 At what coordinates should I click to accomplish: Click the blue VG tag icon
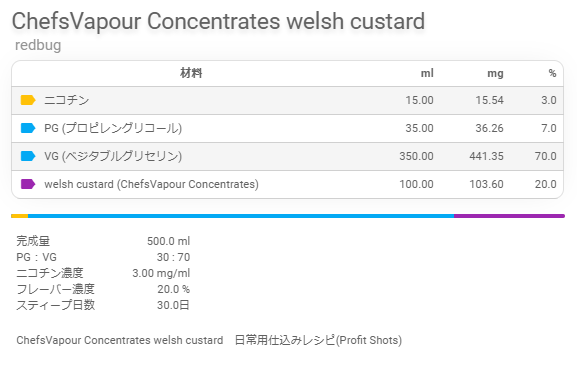coord(28,156)
